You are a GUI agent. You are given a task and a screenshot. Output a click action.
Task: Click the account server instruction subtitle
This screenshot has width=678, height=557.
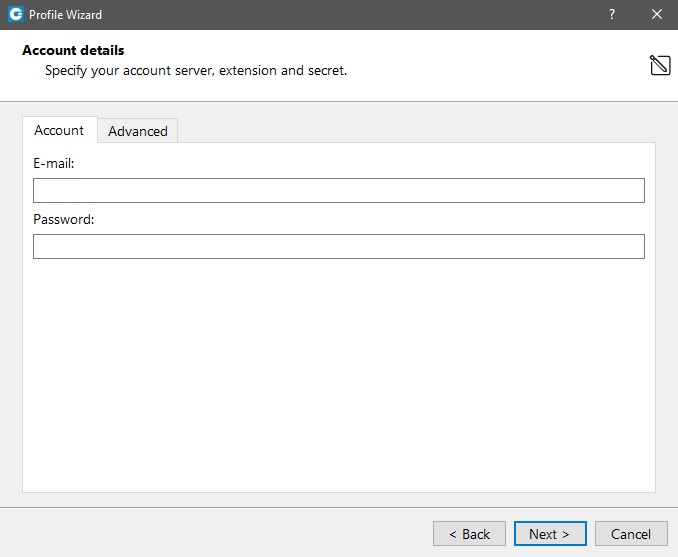[196, 71]
